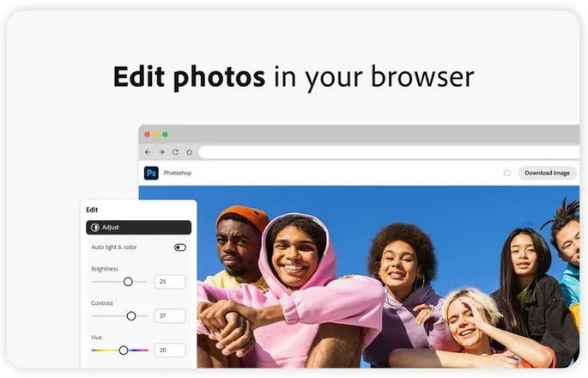
Task: Click the Brightness label
Action: [x=105, y=269]
